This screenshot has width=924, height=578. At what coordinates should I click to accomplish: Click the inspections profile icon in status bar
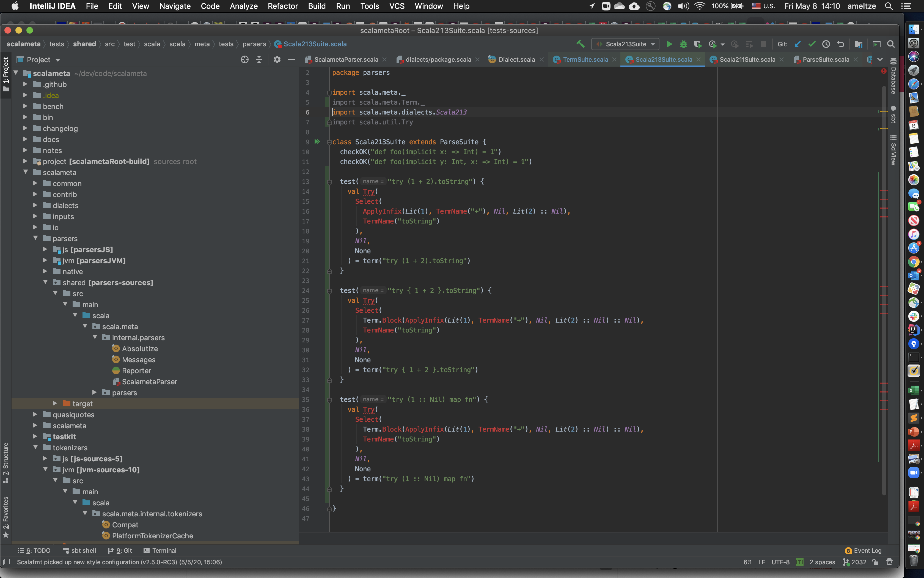pos(889,562)
